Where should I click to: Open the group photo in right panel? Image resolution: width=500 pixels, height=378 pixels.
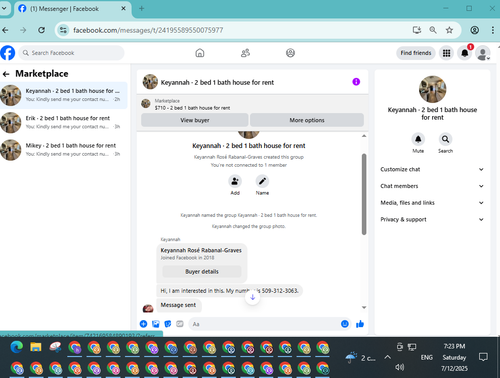tap(432, 89)
